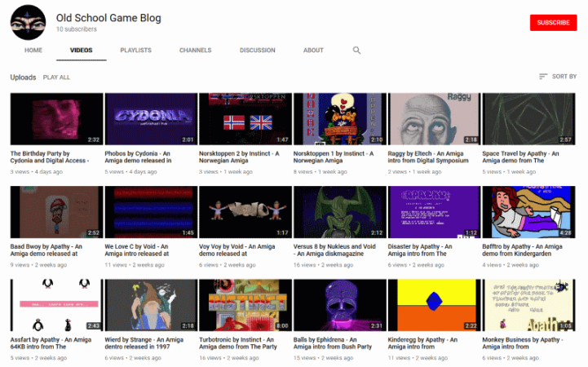Open Raggy by Eltech video thumbnail

pos(434,118)
